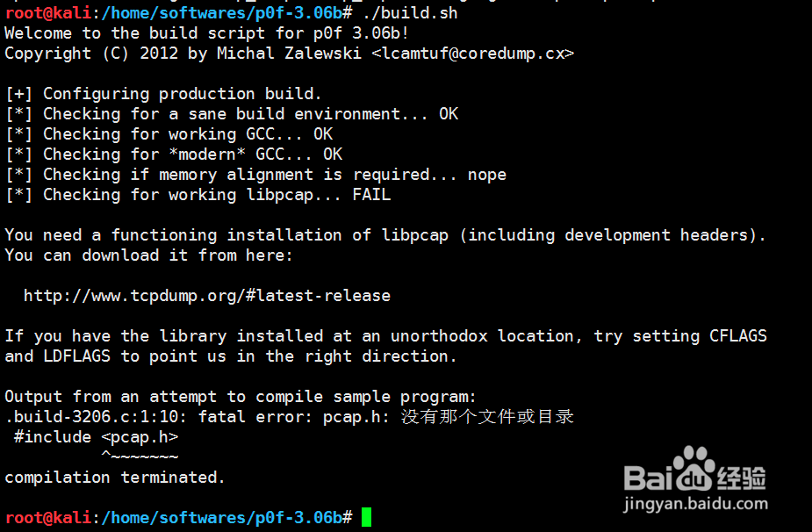Click the Chinese error text 没有那个文件或目录
The image size is (812, 532).
click(x=487, y=417)
